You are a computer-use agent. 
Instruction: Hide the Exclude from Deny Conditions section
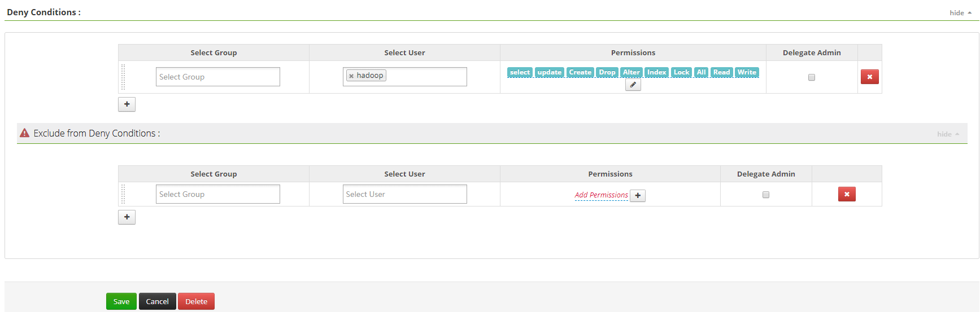[948, 134]
